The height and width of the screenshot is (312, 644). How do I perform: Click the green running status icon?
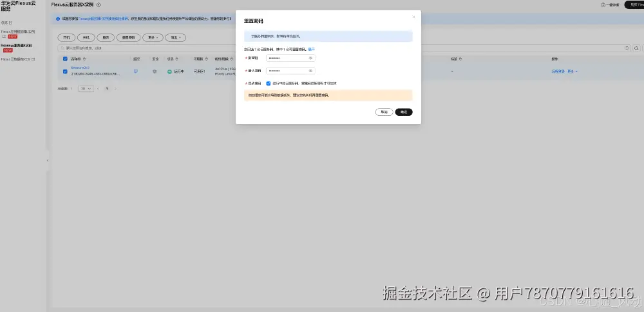(x=169, y=71)
